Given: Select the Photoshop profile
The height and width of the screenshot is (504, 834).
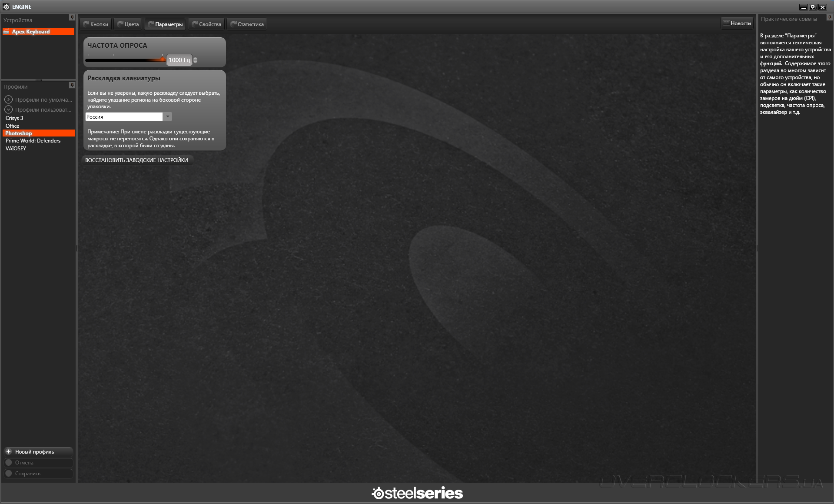Looking at the screenshot, I should click(x=38, y=133).
